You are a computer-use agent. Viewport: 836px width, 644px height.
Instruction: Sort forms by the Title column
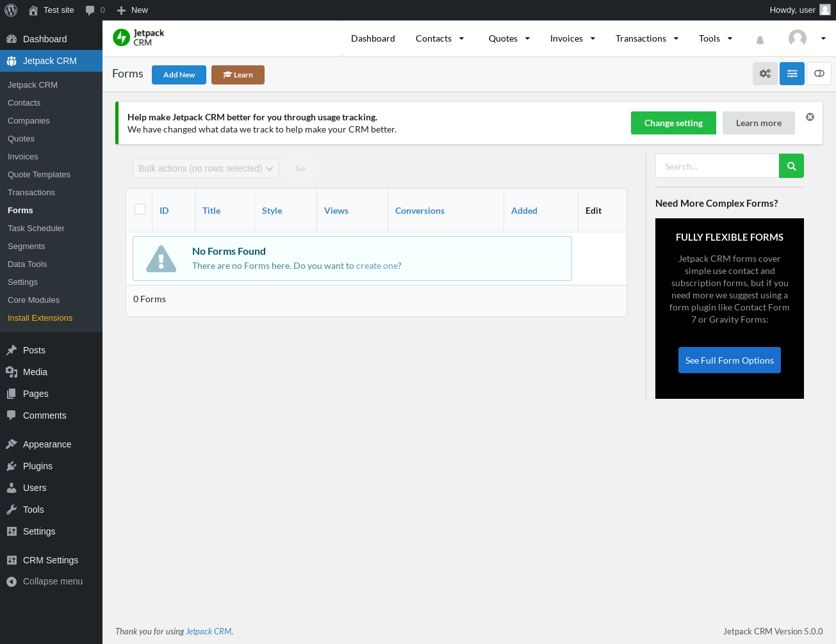(211, 211)
